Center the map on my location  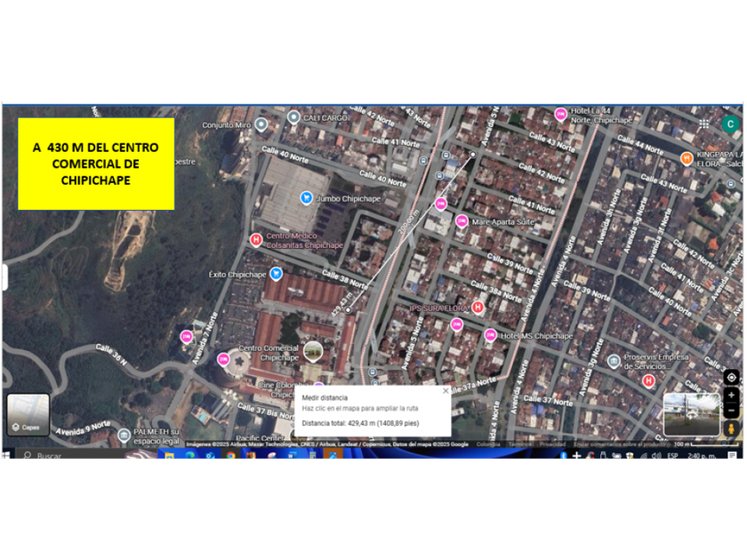[x=731, y=378]
